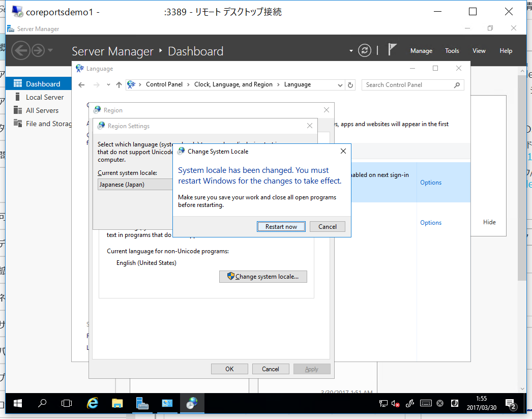Open the network tray icon
The image size is (532, 419).
pyautogui.click(x=383, y=403)
